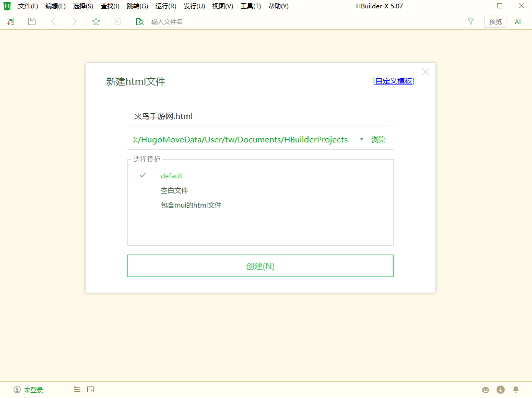The width and height of the screenshot is (532, 398).
Task: Open the outline list icon in status bar
Action: (77, 390)
